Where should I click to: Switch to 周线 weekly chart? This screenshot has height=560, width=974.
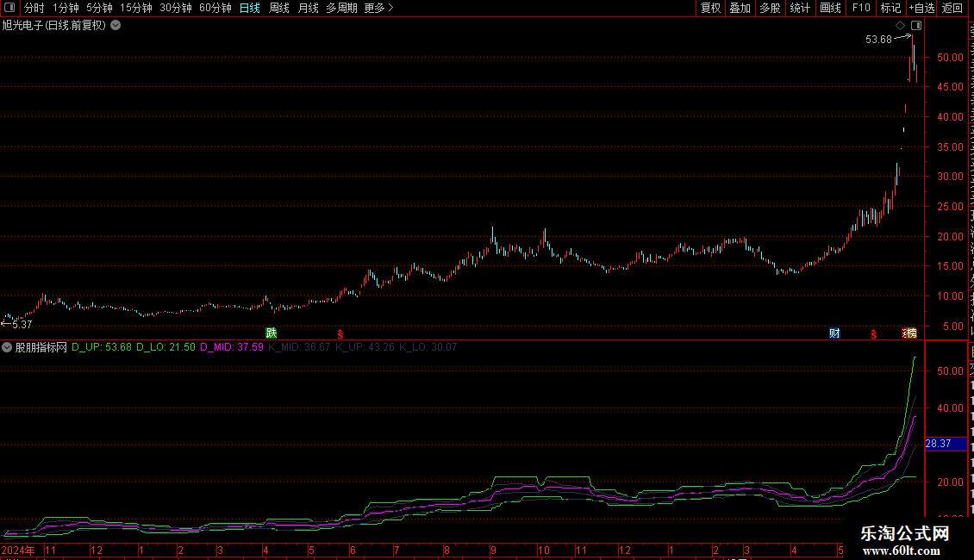pyautogui.click(x=279, y=8)
